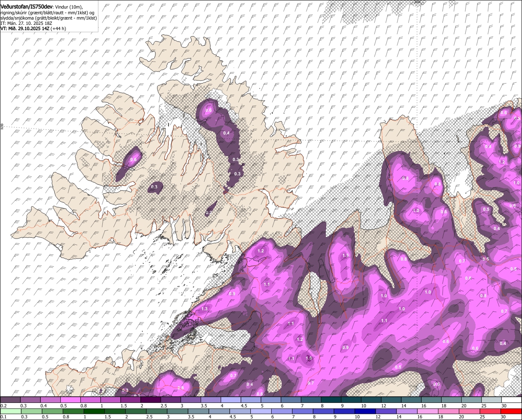This screenshot has width=522, height=420.
Task: Pick the navy blue 10 swatch in lower legend row
Action: 365,411
